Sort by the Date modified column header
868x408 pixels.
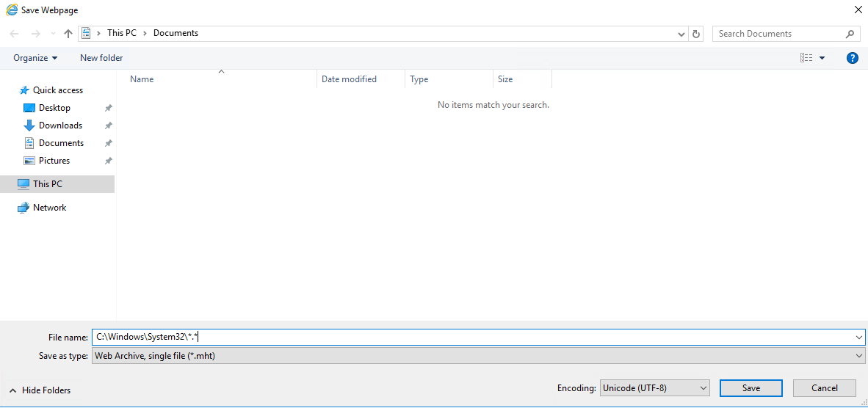[x=349, y=79]
